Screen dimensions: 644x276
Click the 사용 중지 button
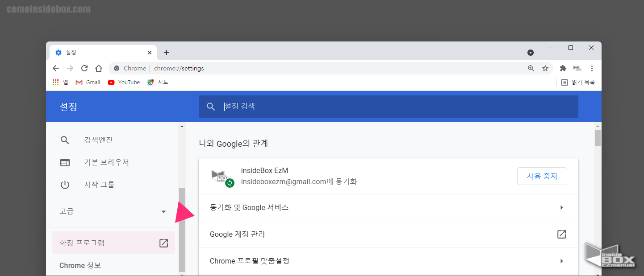(542, 176)
